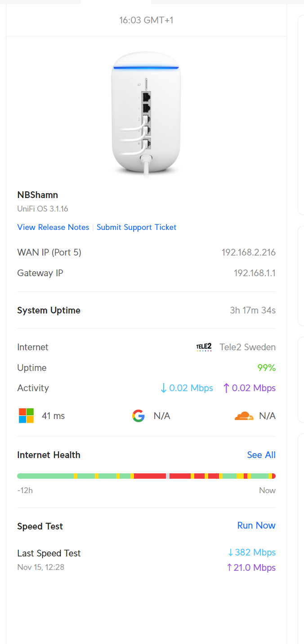304x644 pixels.
Task: Click the long red segment in Internet Health bar
Action: 150,476
